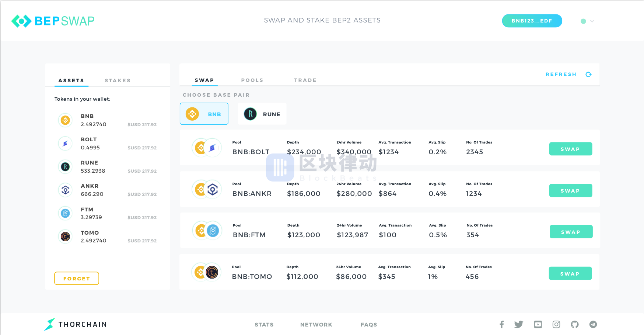Click the 2345 number of trades value

tap(475, 152)
